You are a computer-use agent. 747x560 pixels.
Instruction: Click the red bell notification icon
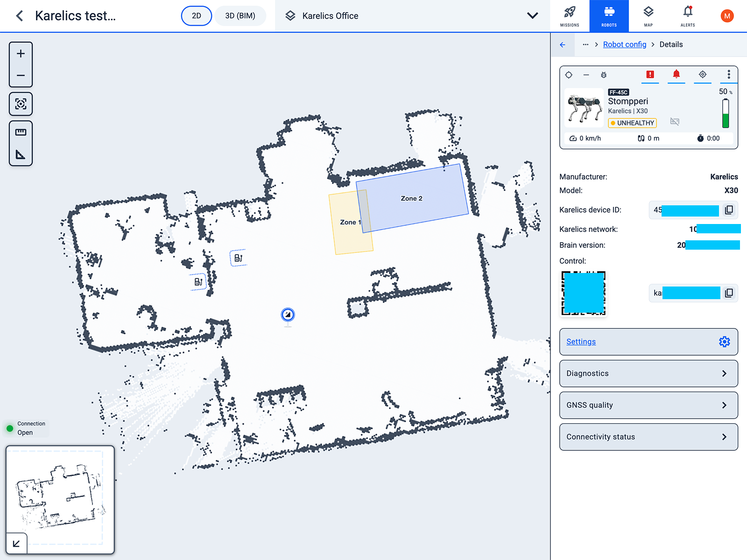click(676, 75)
